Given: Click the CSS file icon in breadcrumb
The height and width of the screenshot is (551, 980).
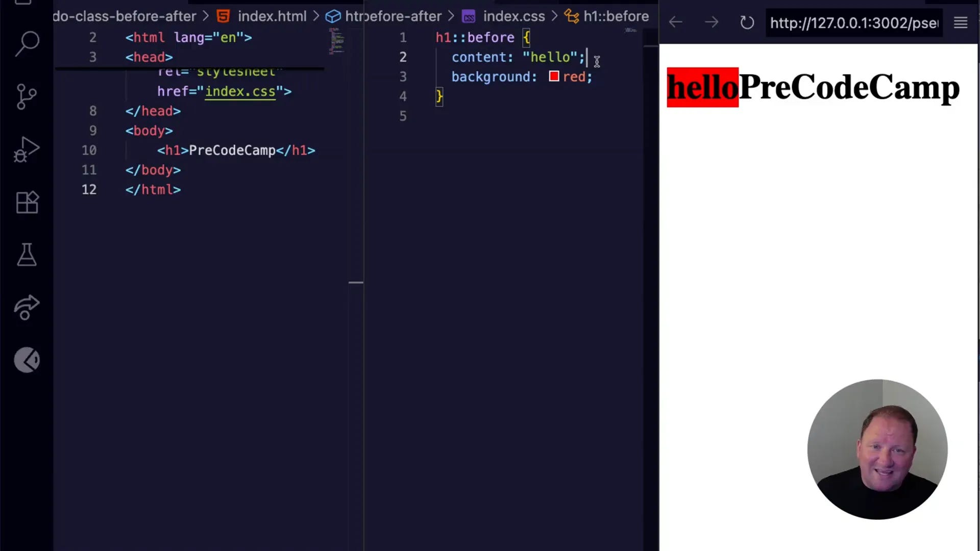Looking at the screenshot, I should (x=469, y=17).
